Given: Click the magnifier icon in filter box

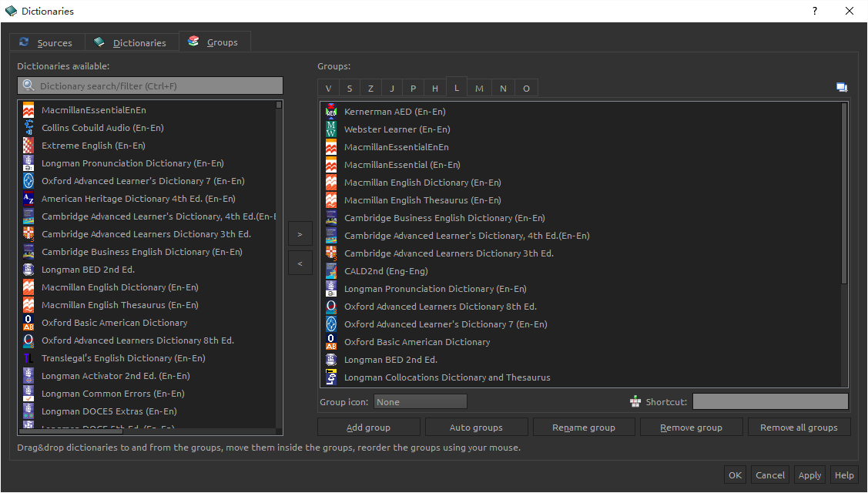Looking at the screenshot, I should pos(28,86).
